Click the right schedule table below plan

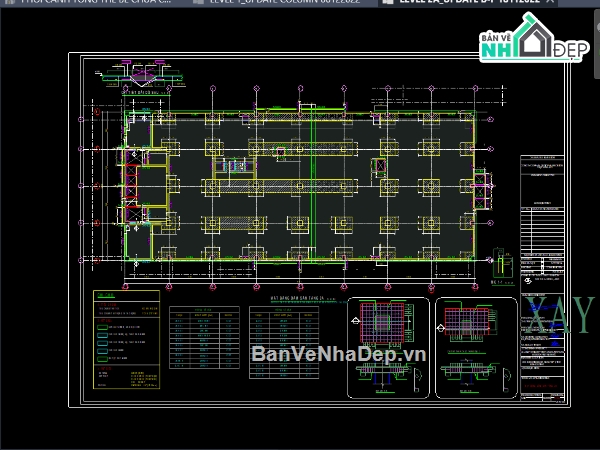[284, 342]
